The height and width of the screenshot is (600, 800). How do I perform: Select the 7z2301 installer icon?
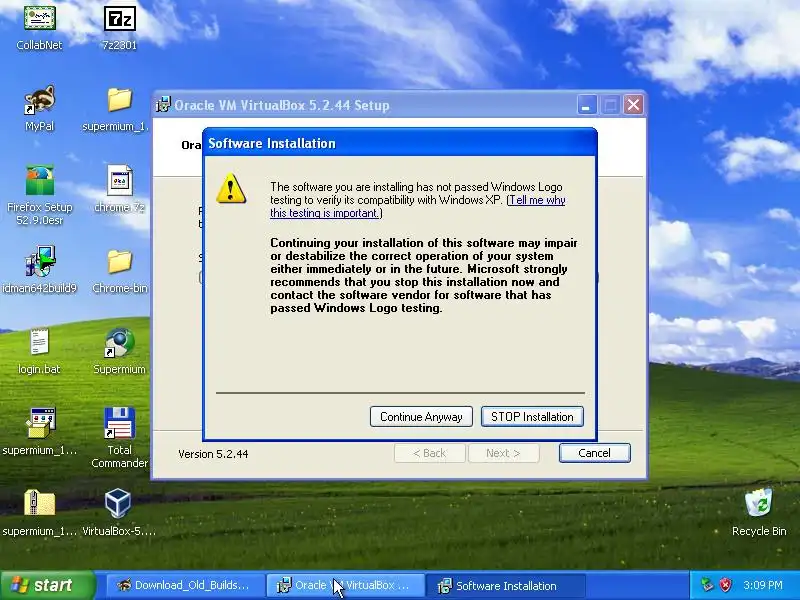click(119, 20)
